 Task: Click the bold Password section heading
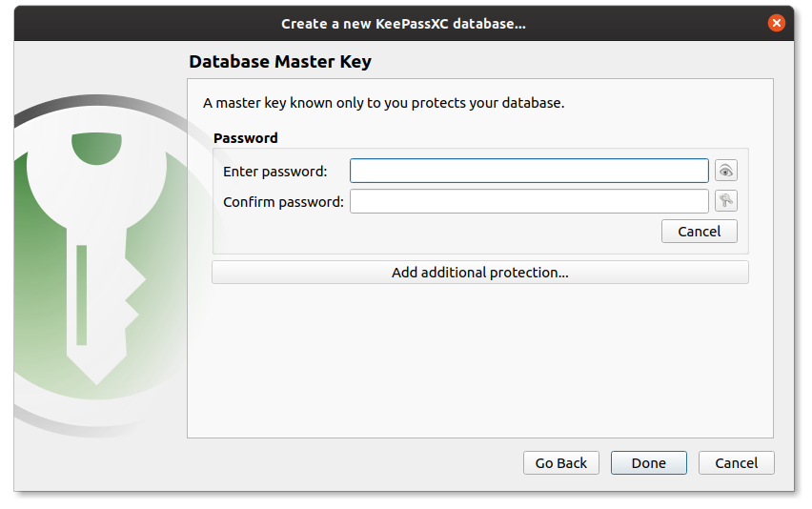[246, 138]
